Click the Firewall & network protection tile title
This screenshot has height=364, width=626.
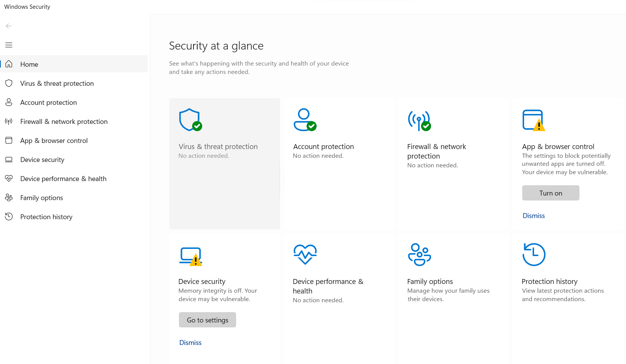436,151
